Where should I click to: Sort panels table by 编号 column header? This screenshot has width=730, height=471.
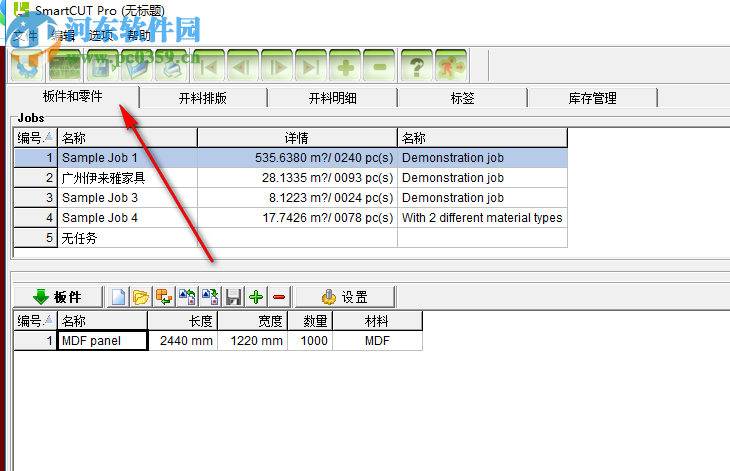click(35, 321)
